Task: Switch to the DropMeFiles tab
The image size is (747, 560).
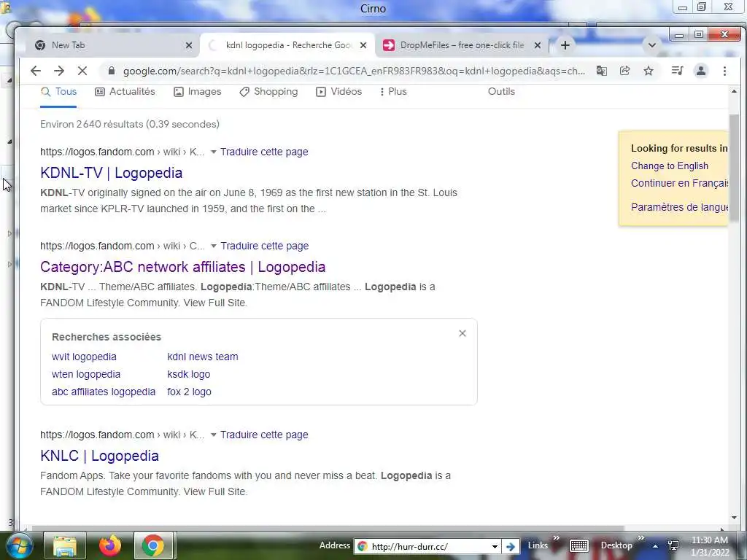Action: pyautogui.click(x=460, y=45)
